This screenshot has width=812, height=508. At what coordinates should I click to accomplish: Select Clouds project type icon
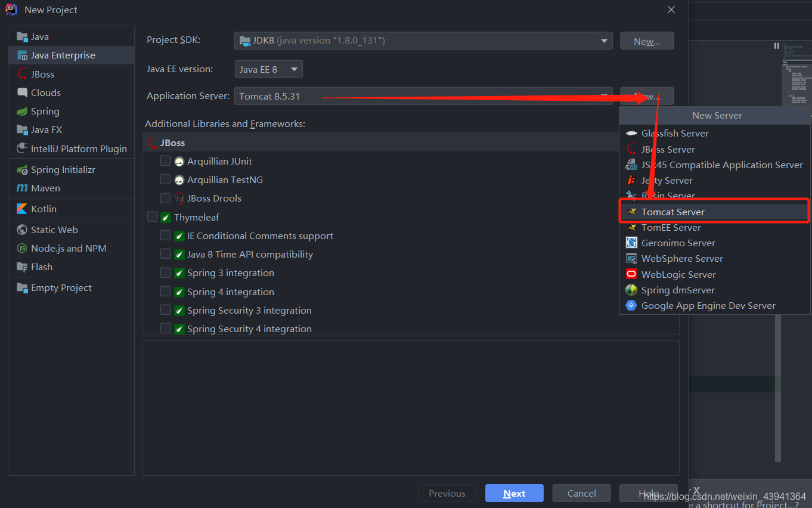22,92
